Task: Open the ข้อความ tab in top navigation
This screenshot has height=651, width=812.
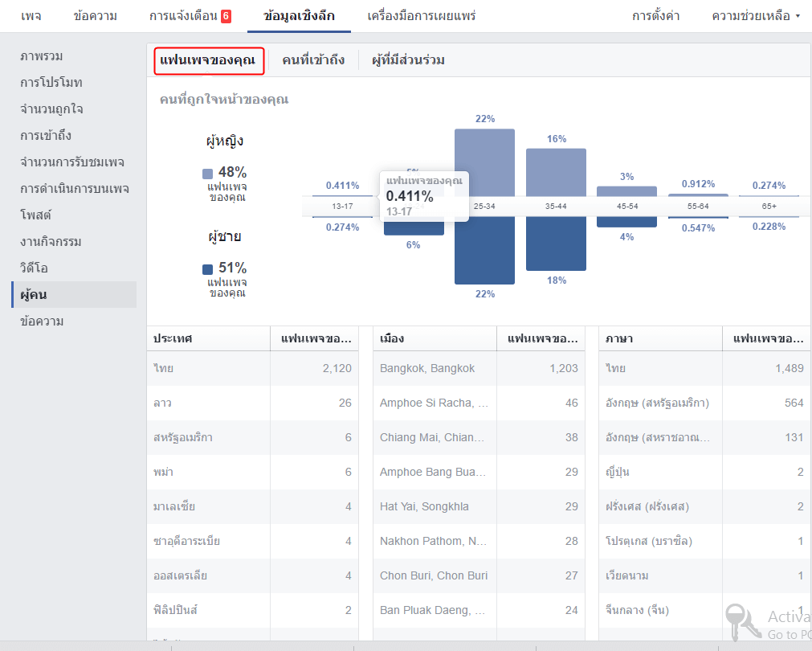Action: (96, 16)
